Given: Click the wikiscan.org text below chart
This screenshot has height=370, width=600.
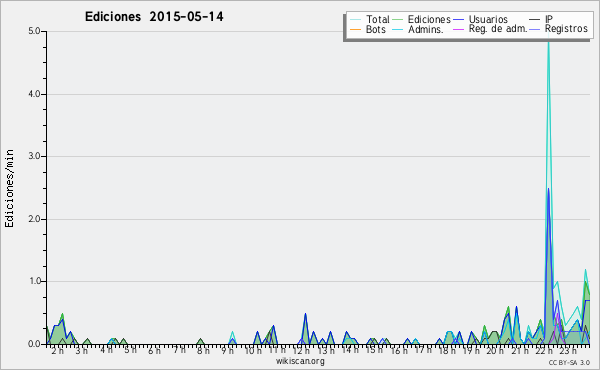Looking at the screenshot, I should click(300, 361).
